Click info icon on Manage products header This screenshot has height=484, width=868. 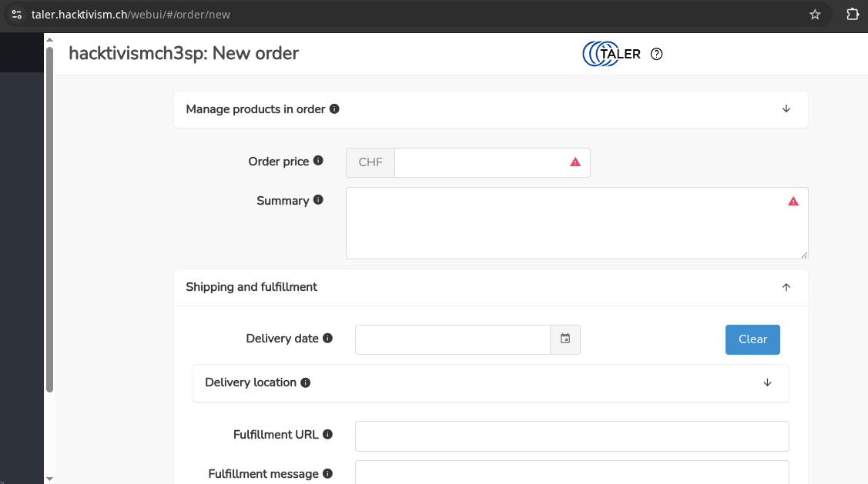click(x=334, y=109)
